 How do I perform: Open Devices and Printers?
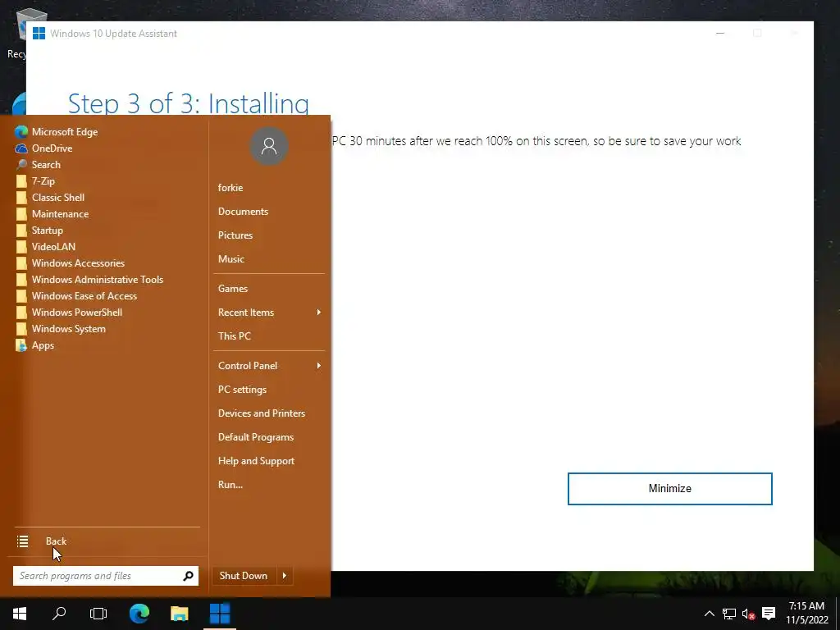262,413
